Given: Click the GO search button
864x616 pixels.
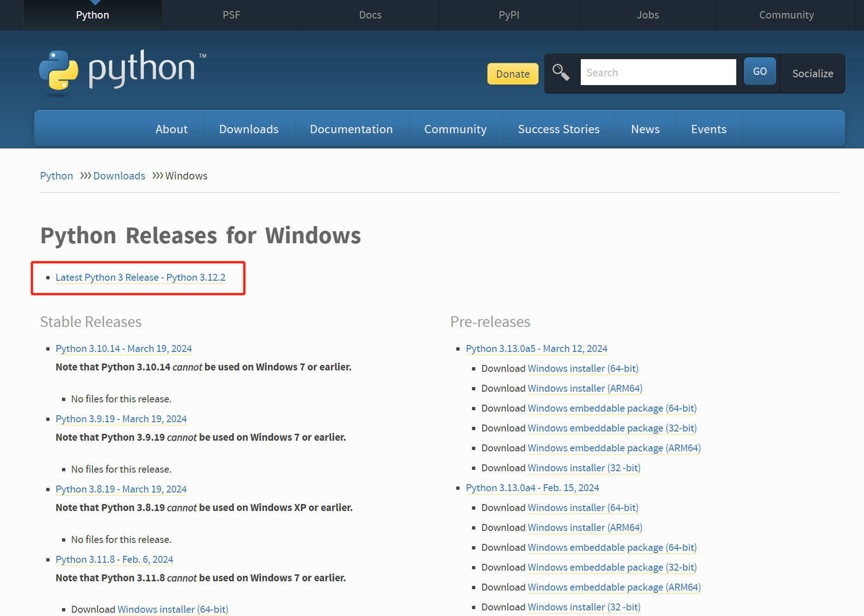Looking at the screenshot, I should (759, 71).
